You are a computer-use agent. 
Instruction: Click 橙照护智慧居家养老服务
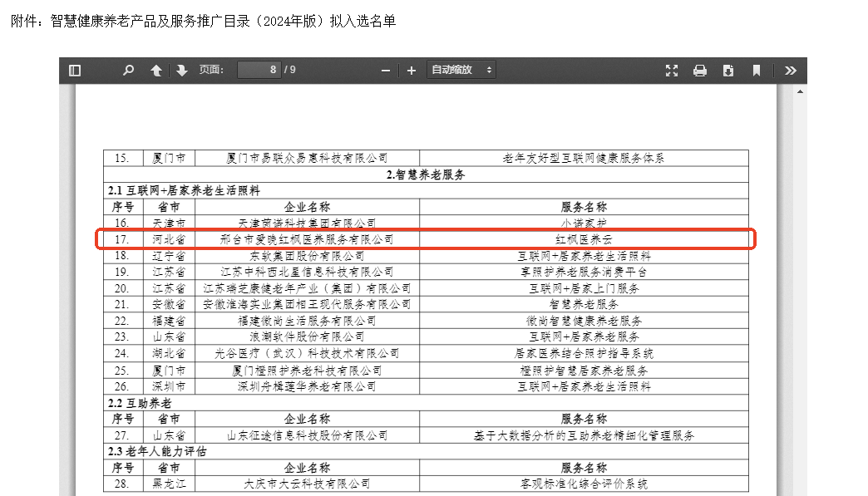[584, 371]
